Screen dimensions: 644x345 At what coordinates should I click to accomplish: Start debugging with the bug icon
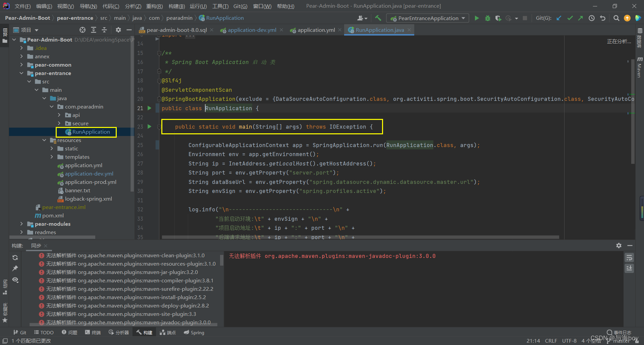point(488,18)
